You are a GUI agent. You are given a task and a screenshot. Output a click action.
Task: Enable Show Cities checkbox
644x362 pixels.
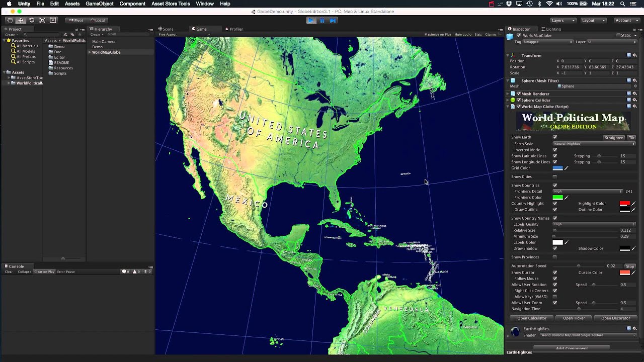click(555, 176)
